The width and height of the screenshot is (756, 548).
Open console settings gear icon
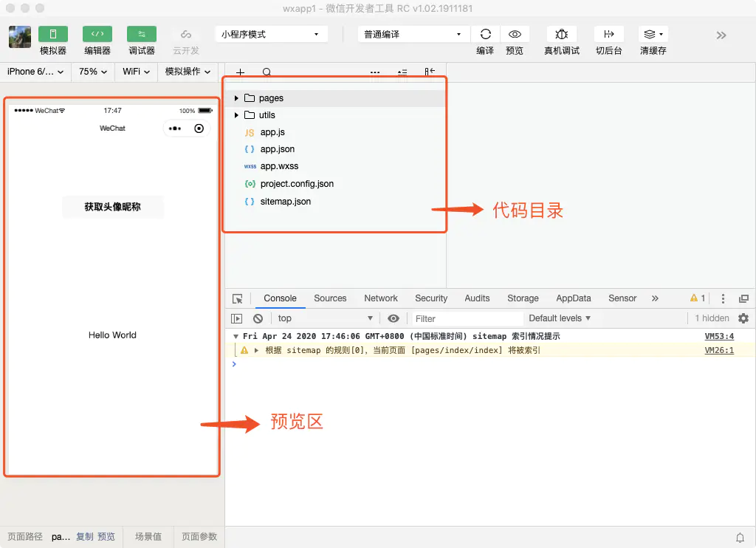[743, 318]
